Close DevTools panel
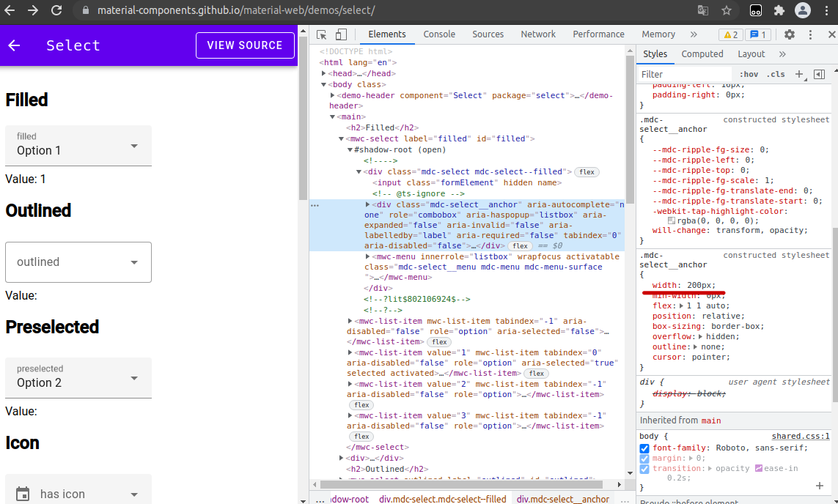Image resolution: width=838 pixels, height=504 pixels. 831,34
